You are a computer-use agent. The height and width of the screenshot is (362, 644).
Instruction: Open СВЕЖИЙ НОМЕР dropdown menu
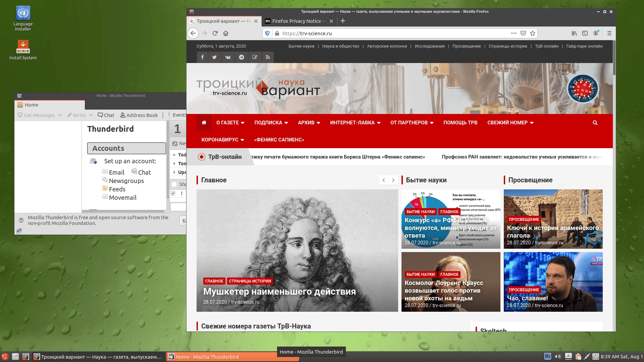tap(511, 123)
